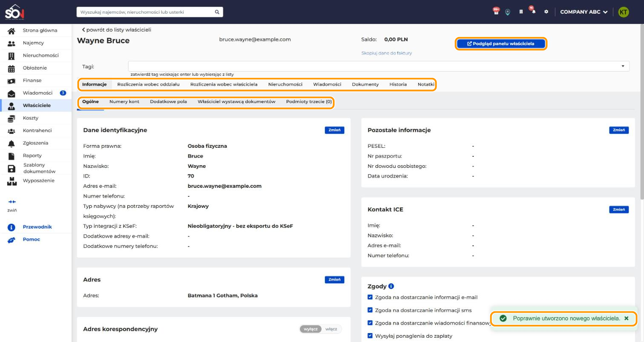Open the Tagi dropdown arrow
Image resolution: width=644 pixels, height=342 pixels.
point(623,66)
